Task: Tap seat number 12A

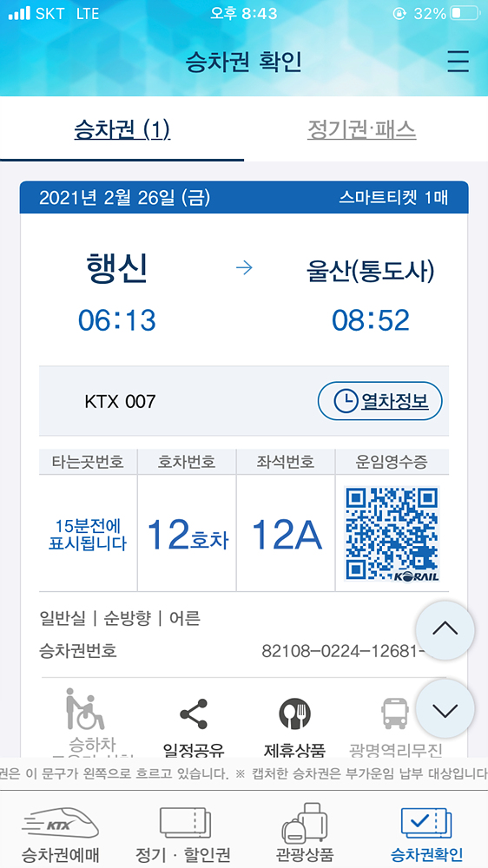Action: [287, 535]
